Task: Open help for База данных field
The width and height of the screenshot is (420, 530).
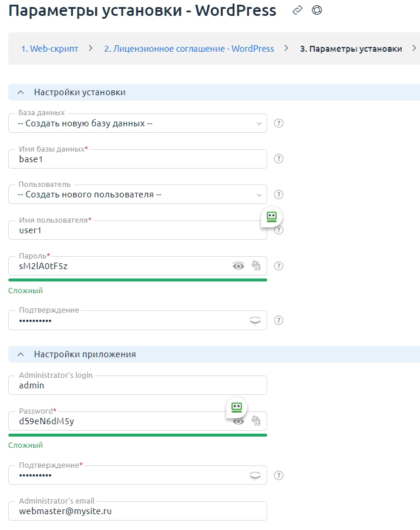Action: click(x=278, y=123)
